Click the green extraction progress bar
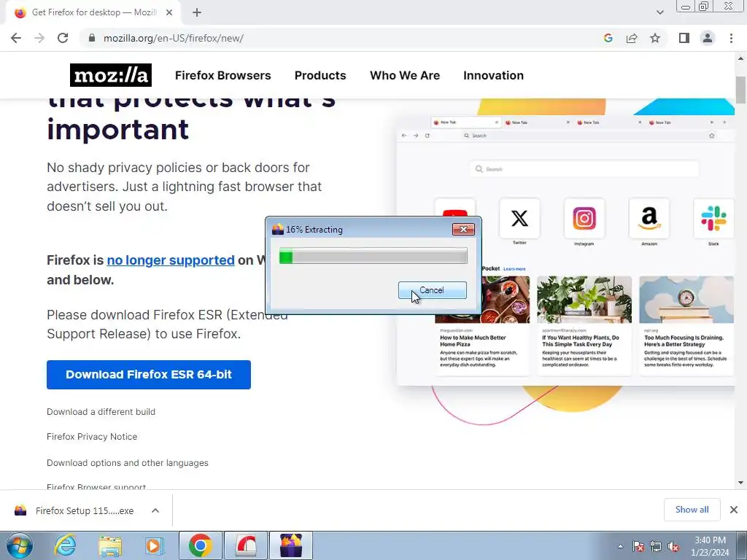This screenshot has height=560, width=747. click(373, 256)
